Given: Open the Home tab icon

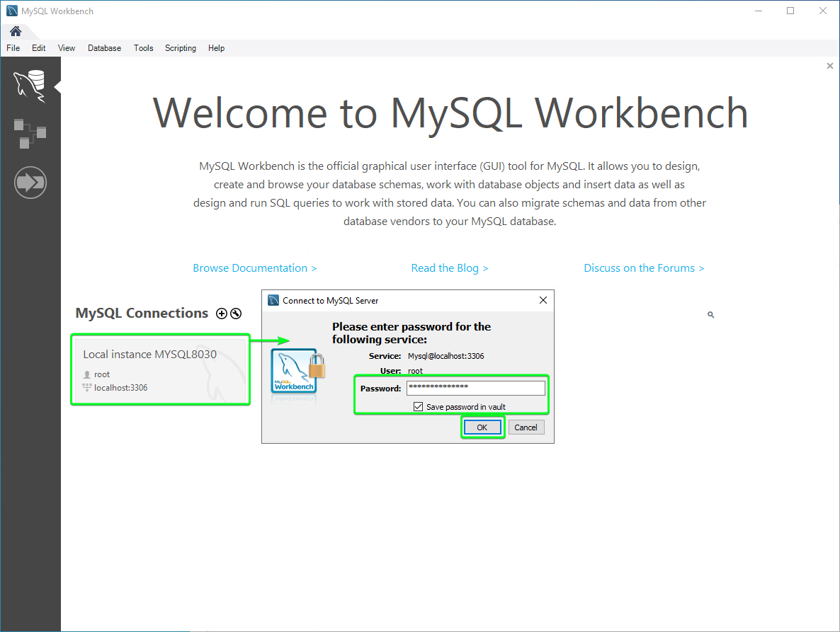Looking at the screenshot, I should (x=16, y=31).
